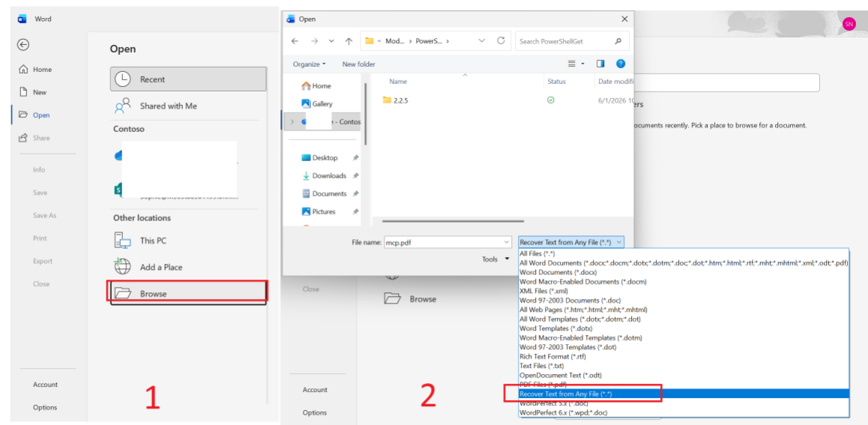Viewport: 868px width, 425px height.
Task: Expand recent locations chevron in Open dialog
Action: [331, 41]
